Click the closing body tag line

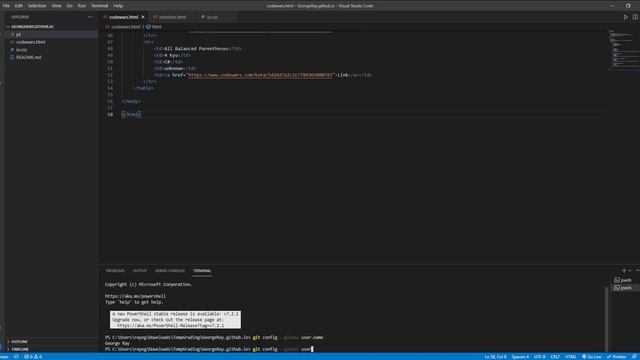(x=131, y=101)
